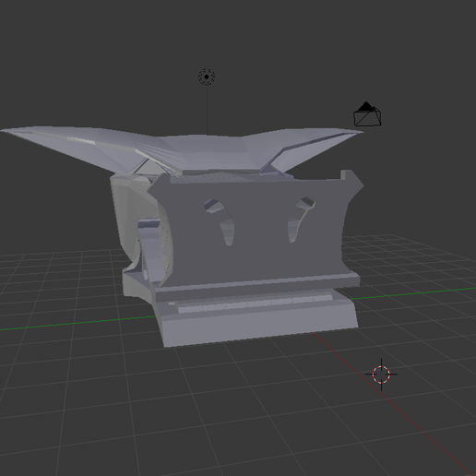The height and width of the screenshot is (476, 476).
Task: Select the anvil's left pointed horn
Action: (x=71, y=146)
